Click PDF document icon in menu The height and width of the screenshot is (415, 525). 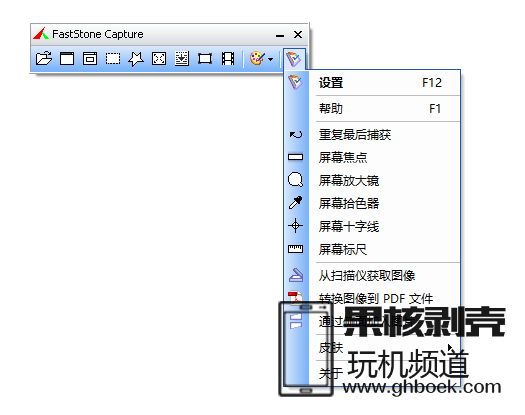click(x=295, y=297)
